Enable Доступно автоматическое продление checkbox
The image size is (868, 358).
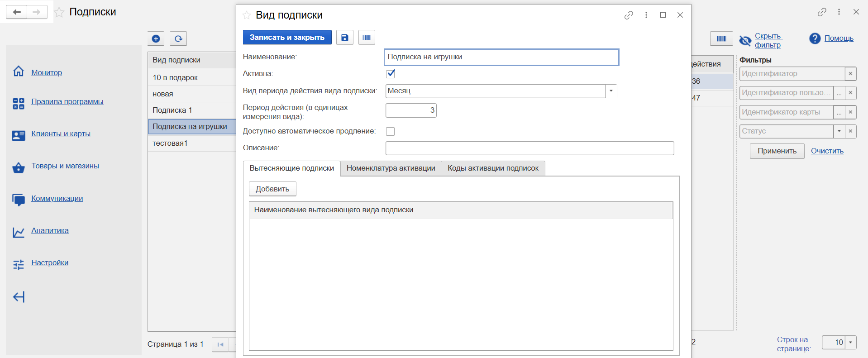pos(390,131)
